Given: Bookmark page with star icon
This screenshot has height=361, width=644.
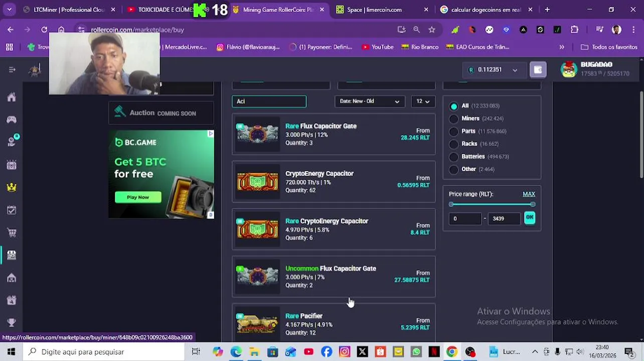Looking at the screenshot, I should [432, 30].
